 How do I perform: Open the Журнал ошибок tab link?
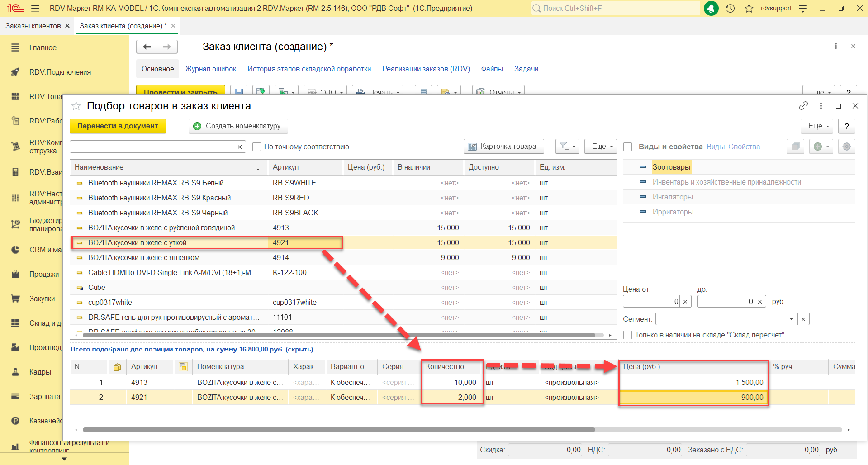coord(210,69)
